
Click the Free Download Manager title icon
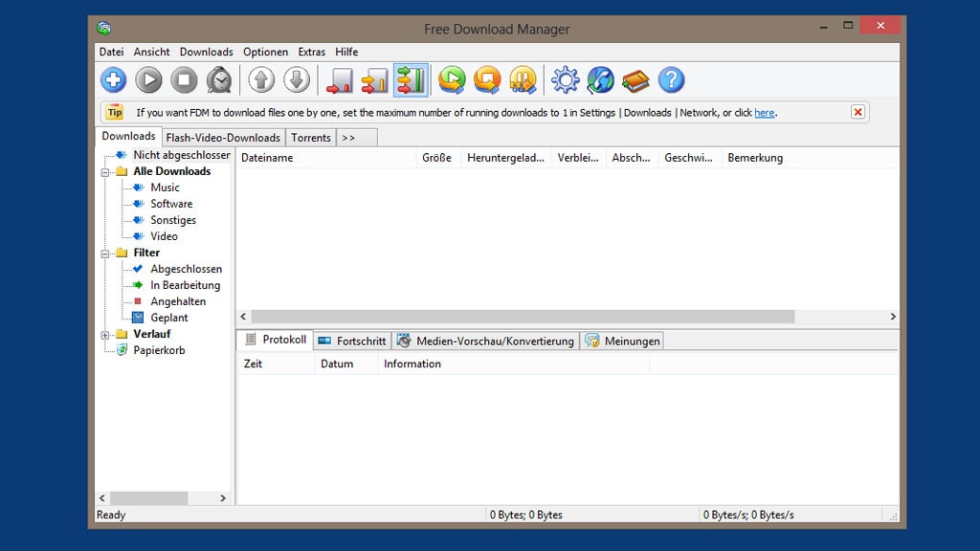(x=103, y=28)
